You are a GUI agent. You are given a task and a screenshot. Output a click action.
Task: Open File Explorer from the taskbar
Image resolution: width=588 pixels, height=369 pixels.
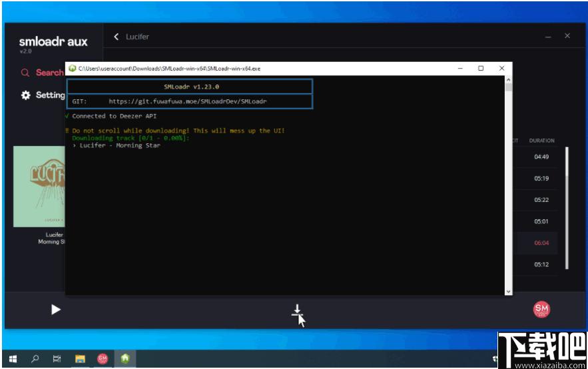point(80,359)
